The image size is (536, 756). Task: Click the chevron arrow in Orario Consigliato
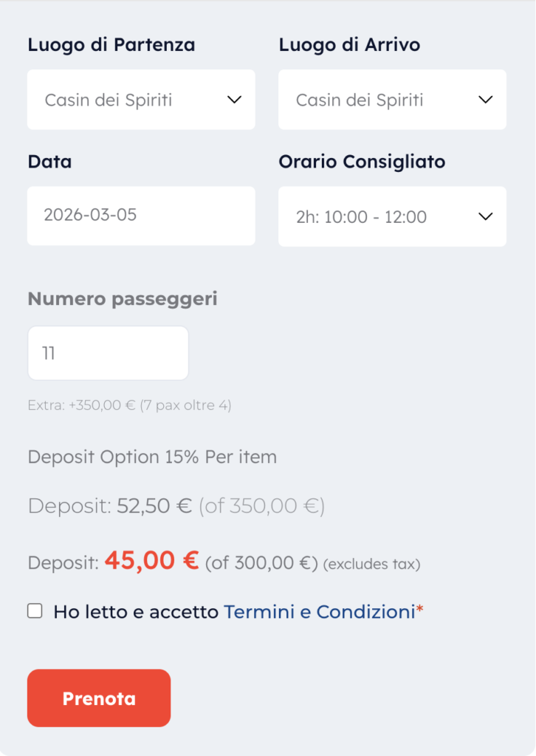point(485,216)
